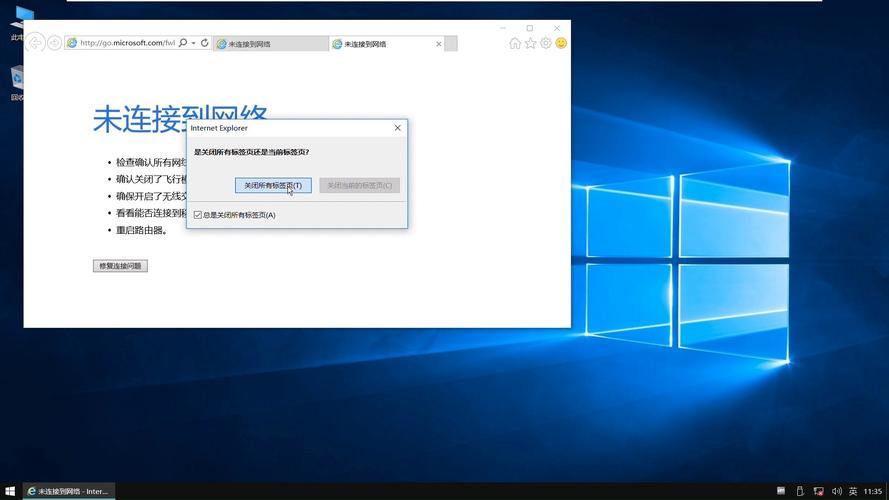Close the active tab with its X

(436, 44)
